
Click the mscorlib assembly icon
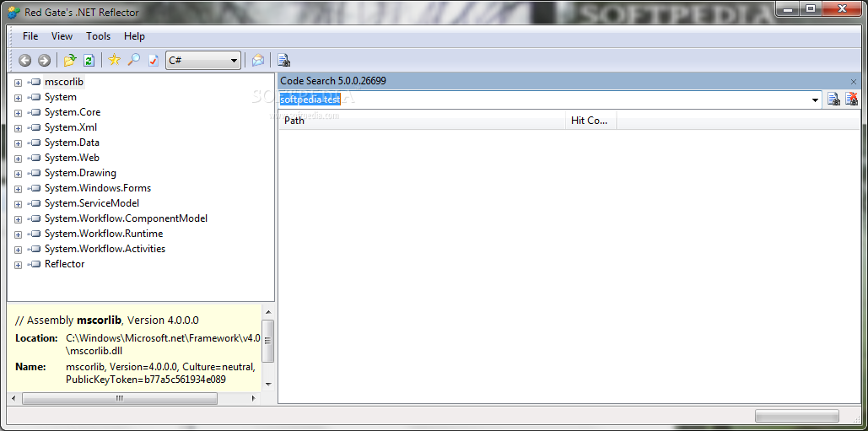[x=35, y=82]
